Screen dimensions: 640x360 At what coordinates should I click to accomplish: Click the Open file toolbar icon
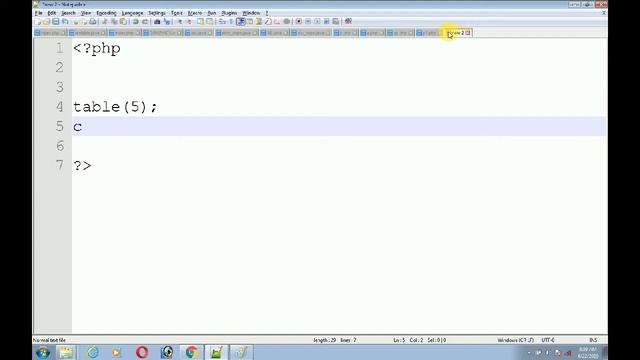46,21
